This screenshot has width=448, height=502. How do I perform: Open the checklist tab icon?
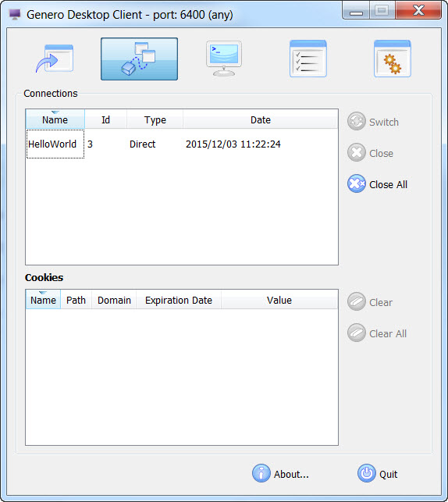click(x=308, y=59)
